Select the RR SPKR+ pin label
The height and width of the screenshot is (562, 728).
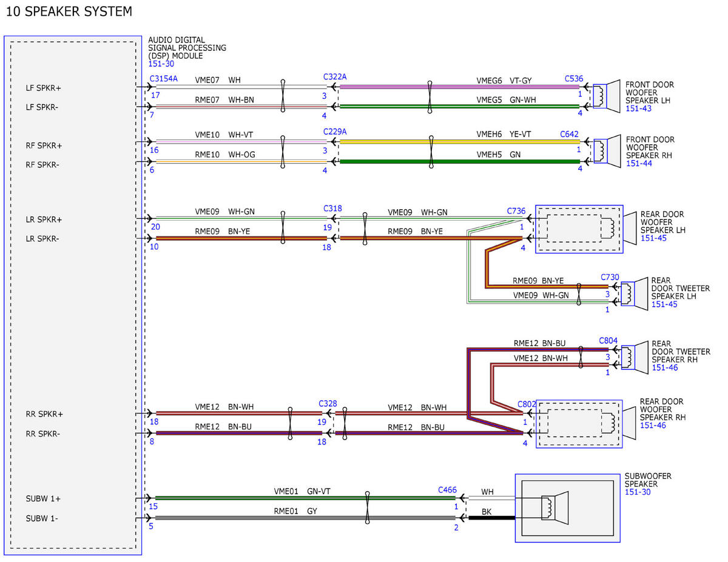(x=44, y=414)
